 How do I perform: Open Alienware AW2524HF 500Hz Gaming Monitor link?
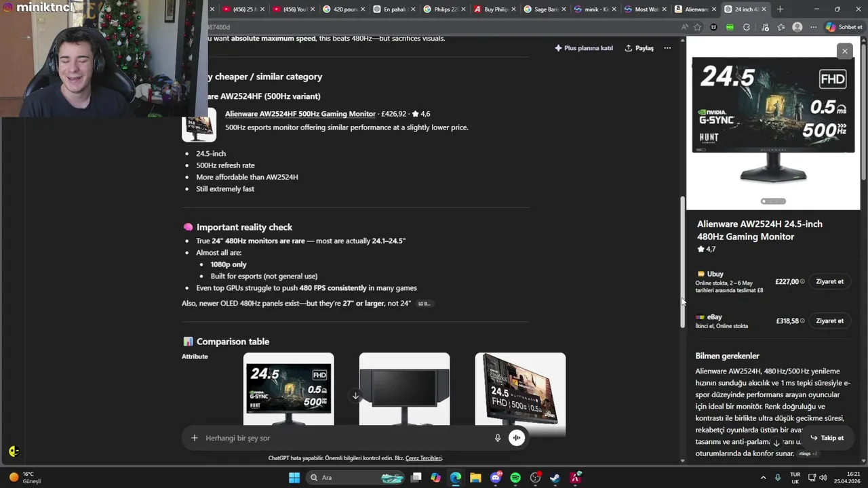click(300, 114)
